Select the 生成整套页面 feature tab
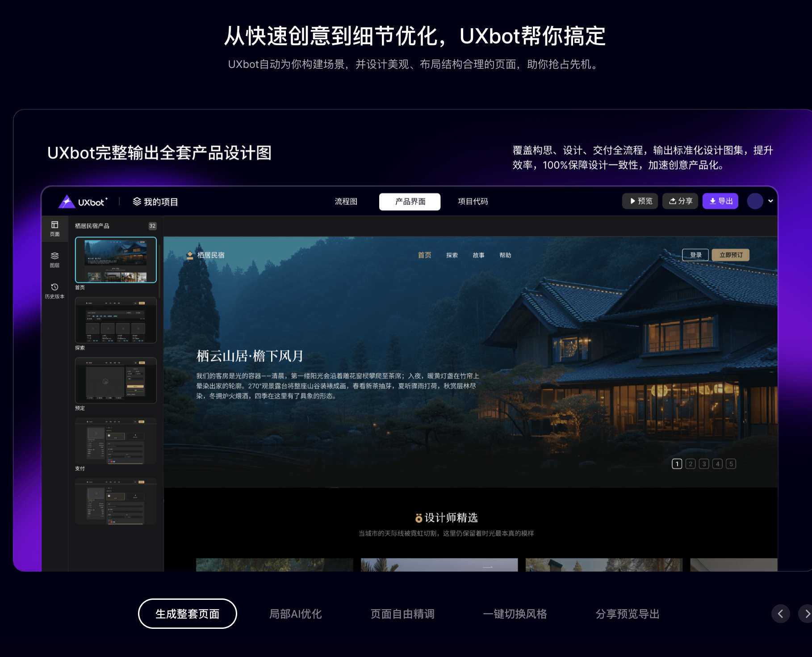 pos(188,614)
